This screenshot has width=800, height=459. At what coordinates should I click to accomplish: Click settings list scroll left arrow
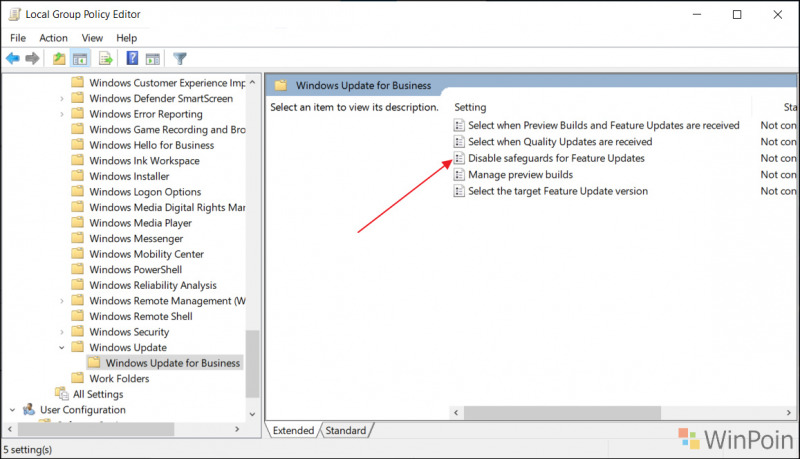click(x=456, y=412)
